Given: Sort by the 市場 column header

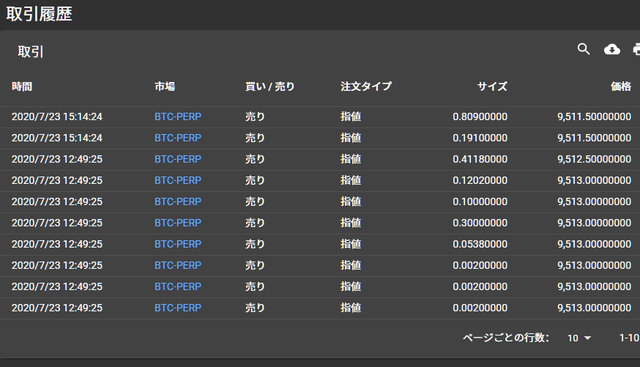Looking at the screenshot, I should pyautogui.click(x=165, y=87).
